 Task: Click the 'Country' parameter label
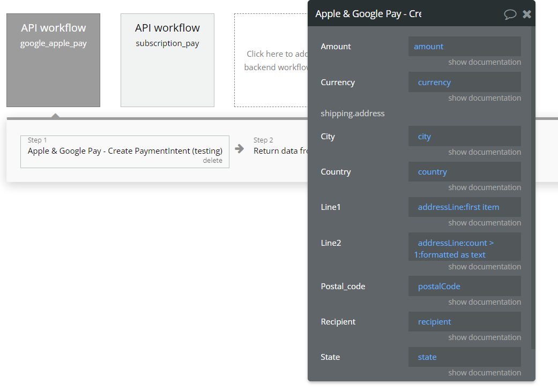[336, 172]
